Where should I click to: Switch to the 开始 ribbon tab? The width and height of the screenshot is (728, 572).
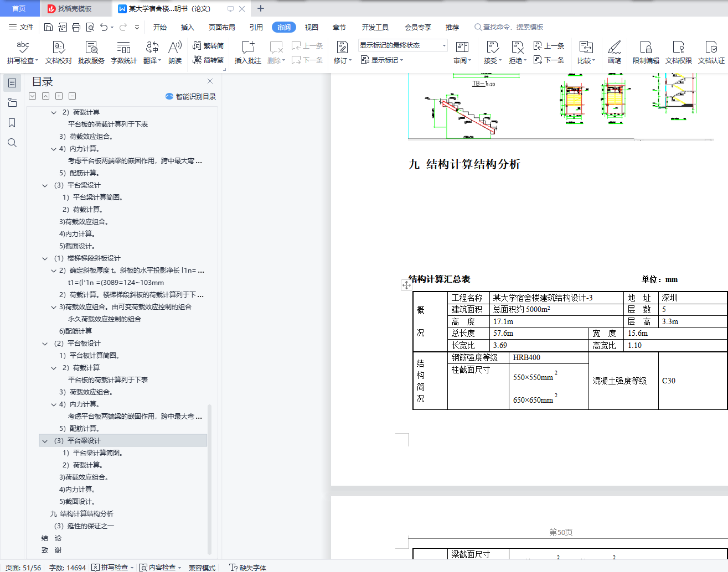point(160,27)
